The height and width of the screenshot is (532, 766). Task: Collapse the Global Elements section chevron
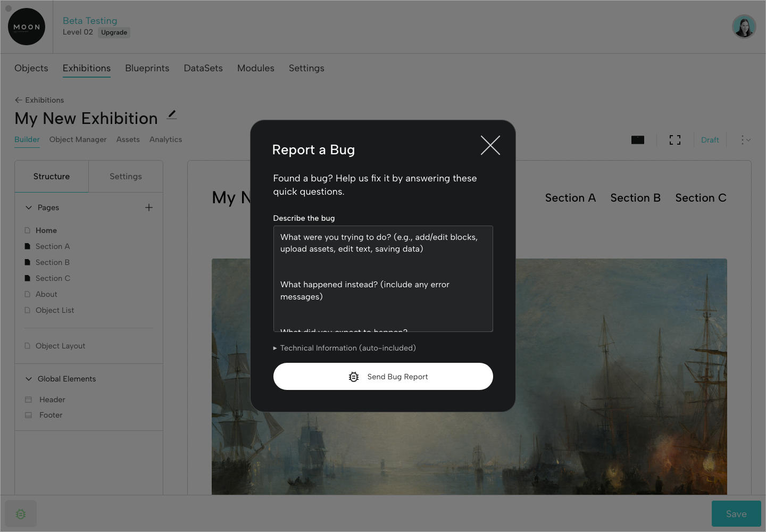click(x=29, y=379)
